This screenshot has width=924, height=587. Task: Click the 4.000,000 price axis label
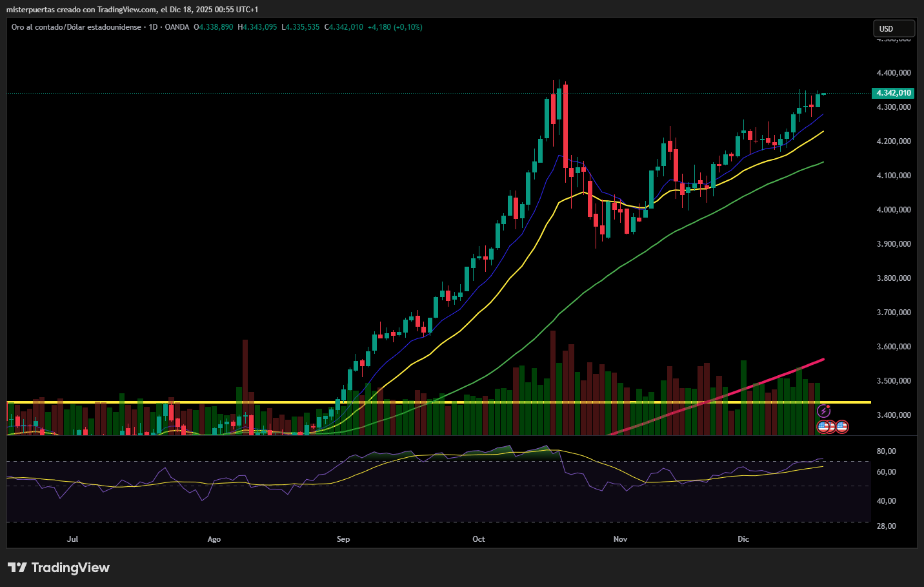[894, 210]
